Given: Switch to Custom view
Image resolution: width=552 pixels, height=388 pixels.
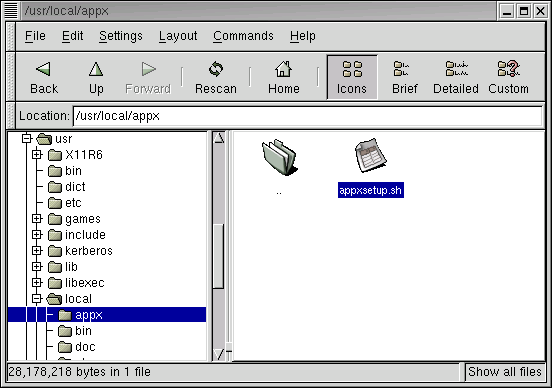Looking at the screenshot, I should click(508, 78).
